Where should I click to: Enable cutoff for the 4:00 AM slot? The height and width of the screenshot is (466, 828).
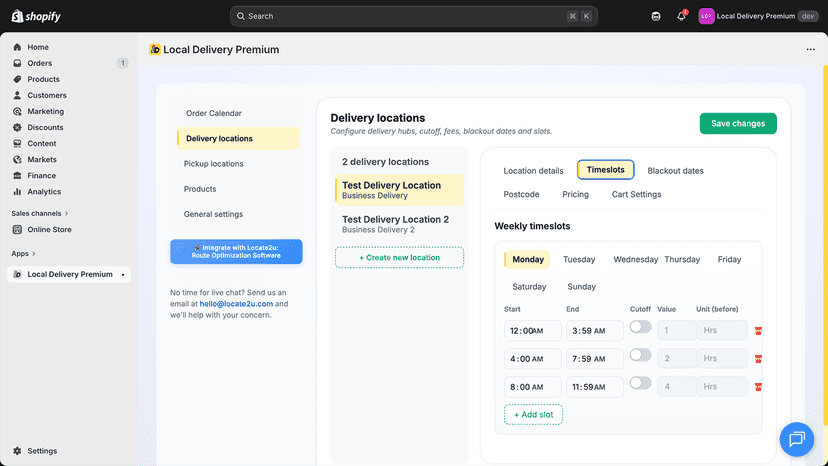[x=640, y=355]
